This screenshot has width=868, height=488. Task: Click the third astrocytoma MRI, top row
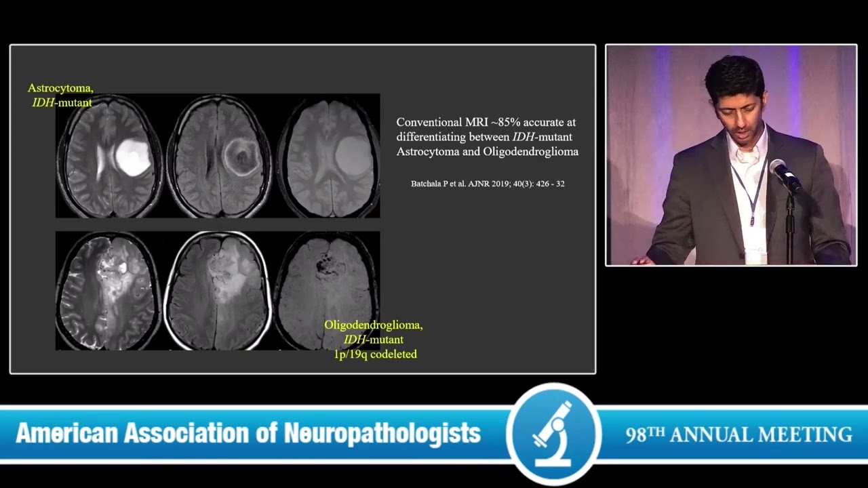coord(328,156)
